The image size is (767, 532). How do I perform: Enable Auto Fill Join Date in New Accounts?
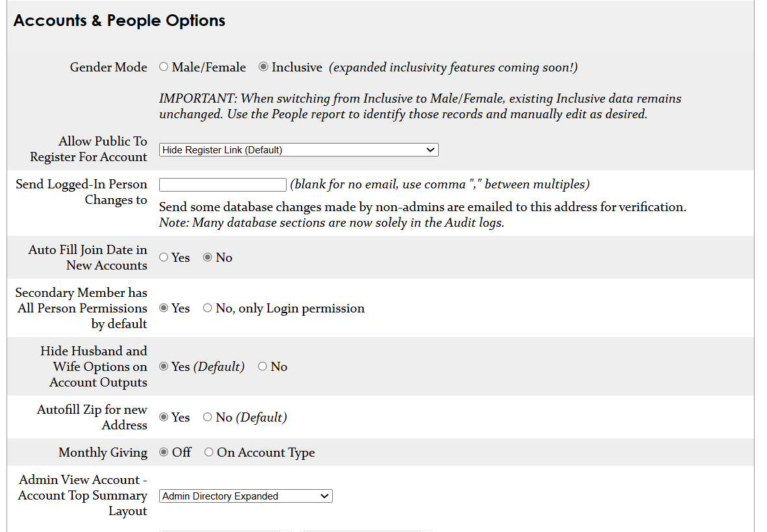(163, 257)
